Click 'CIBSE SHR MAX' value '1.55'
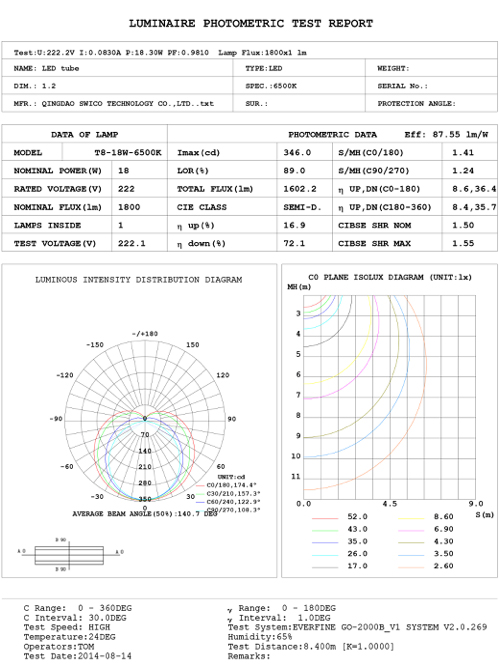499x667 pixels. (x=463, y=243)
